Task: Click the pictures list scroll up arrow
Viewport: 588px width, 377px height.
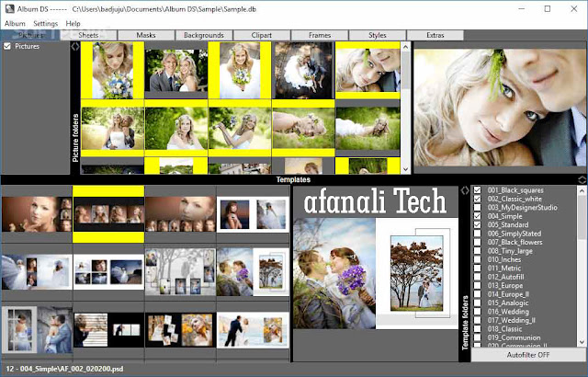Action: (x=406, y=47)
